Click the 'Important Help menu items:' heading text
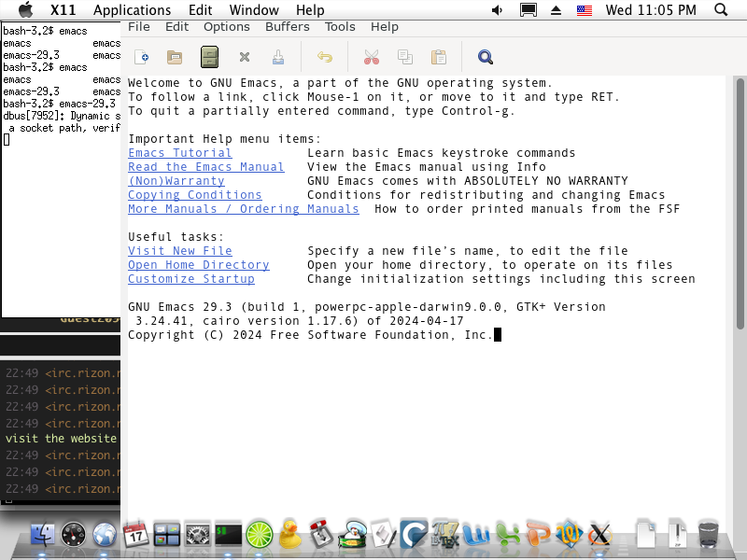747x560 pixels. point(224,139)
